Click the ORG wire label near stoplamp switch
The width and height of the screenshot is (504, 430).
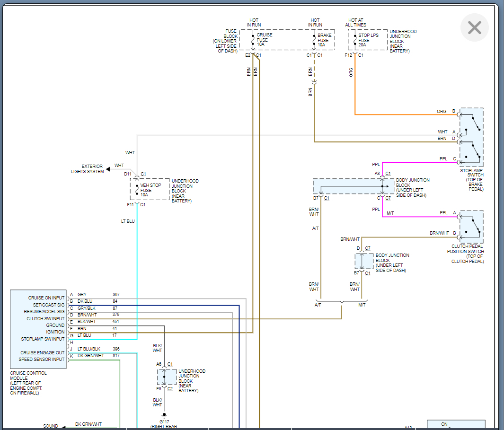pyautogui.click(x=441, y=112)
